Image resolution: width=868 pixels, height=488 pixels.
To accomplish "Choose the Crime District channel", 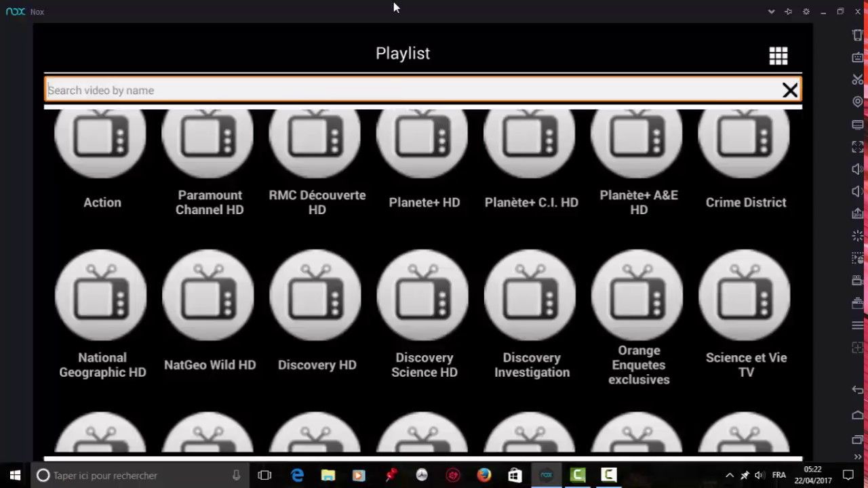I will pyautogui.click(x=746, y=161).
